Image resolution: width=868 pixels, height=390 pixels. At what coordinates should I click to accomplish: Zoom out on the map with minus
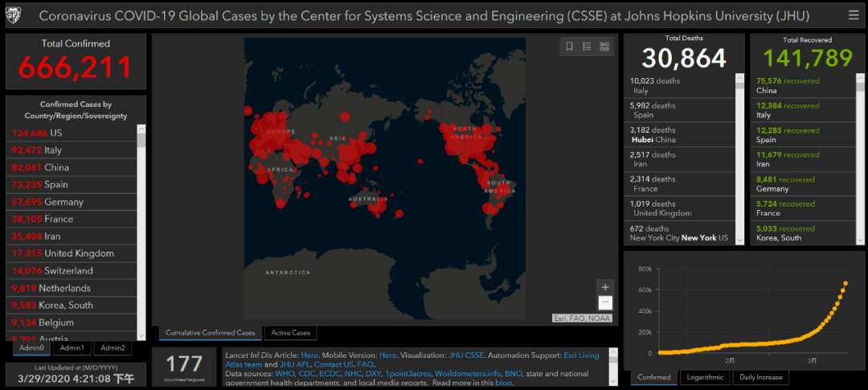click(x=605, y=303)
